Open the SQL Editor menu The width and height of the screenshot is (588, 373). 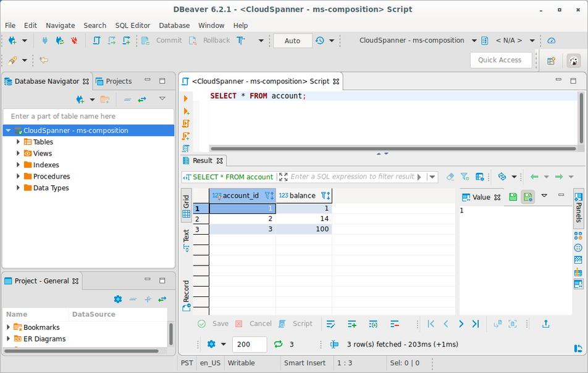pos(132,25)
